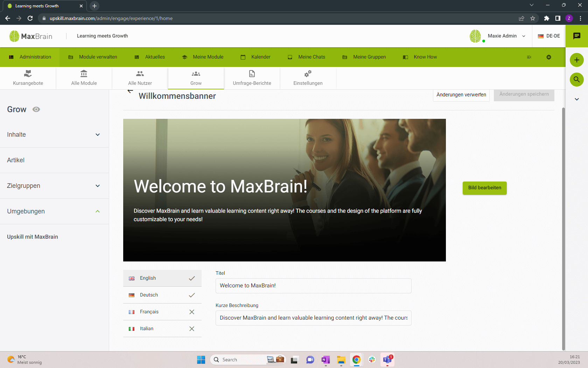Screen dimensions: 588x368
Task: Reload the browser page
Action: pos(30,18)
